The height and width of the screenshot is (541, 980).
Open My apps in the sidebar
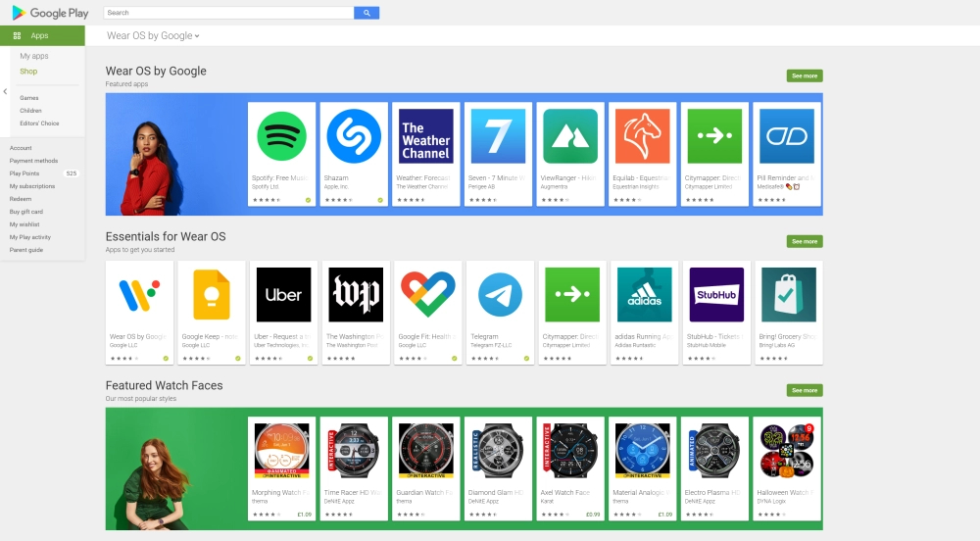(33, 56)
